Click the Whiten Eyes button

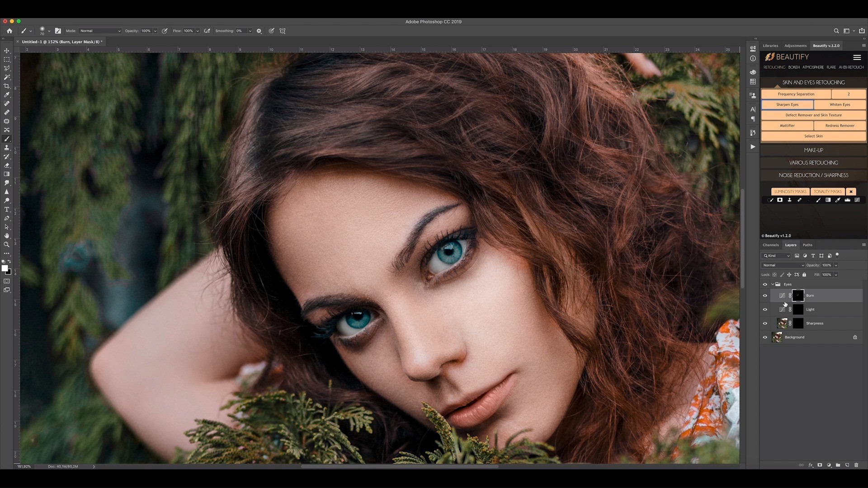840,104
